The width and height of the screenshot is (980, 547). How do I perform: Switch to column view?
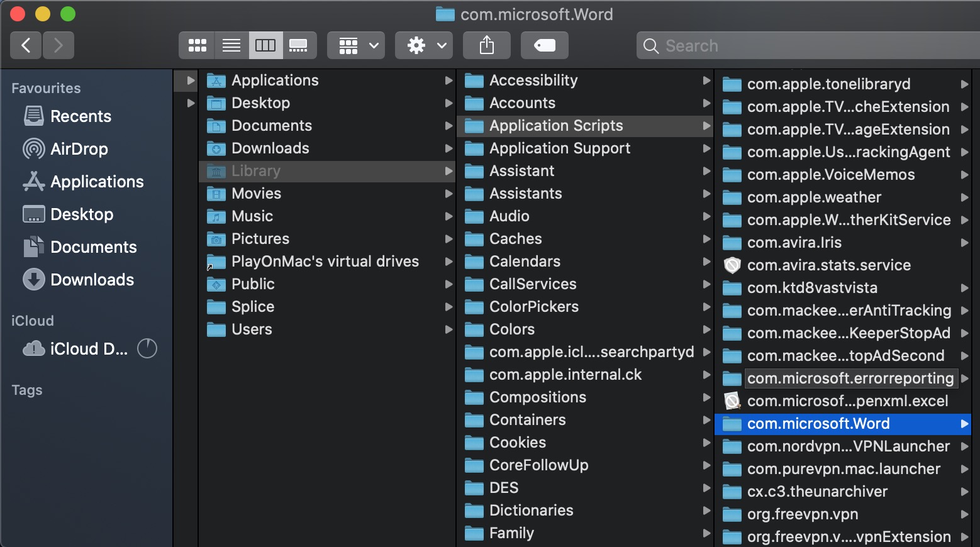(x=265, y=45)
